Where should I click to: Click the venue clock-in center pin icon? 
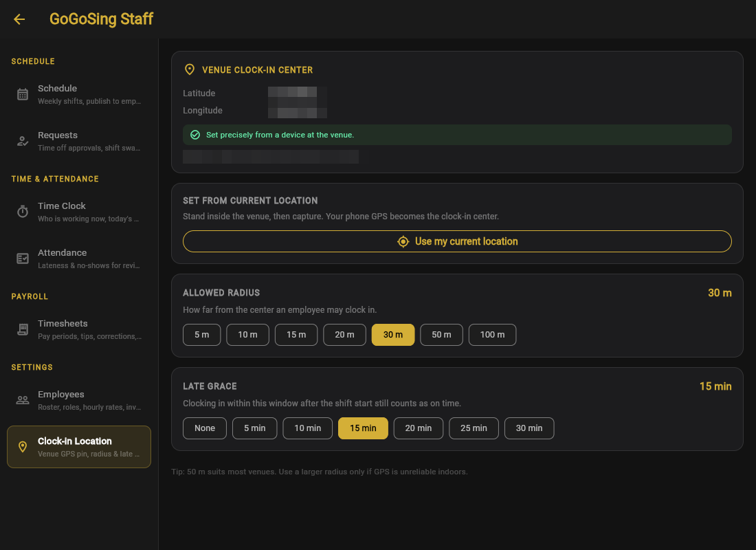pos(190,70)
